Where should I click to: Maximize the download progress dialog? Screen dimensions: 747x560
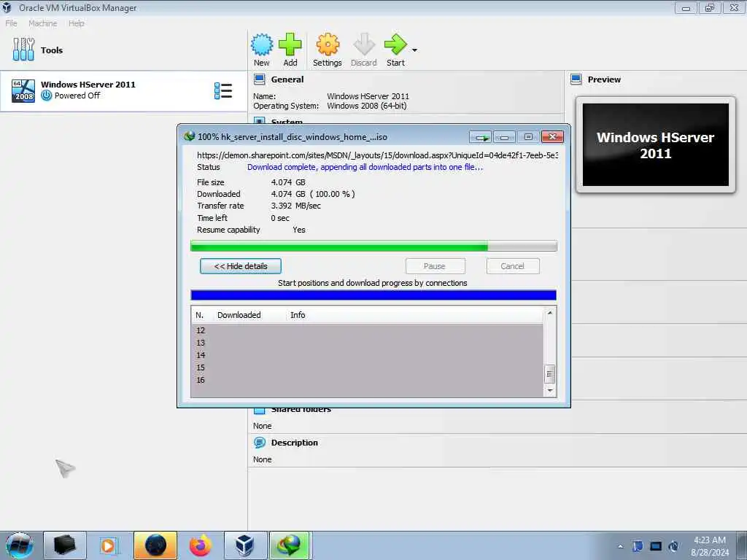coord(528,137)
